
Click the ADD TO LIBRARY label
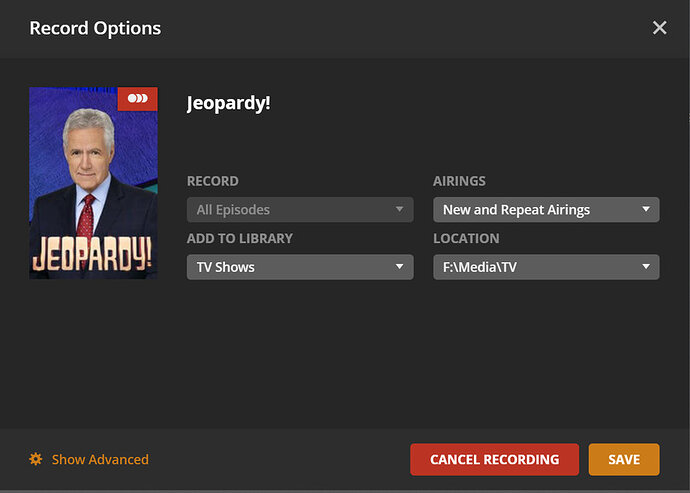pyautogui.click(x=240, y=238)
